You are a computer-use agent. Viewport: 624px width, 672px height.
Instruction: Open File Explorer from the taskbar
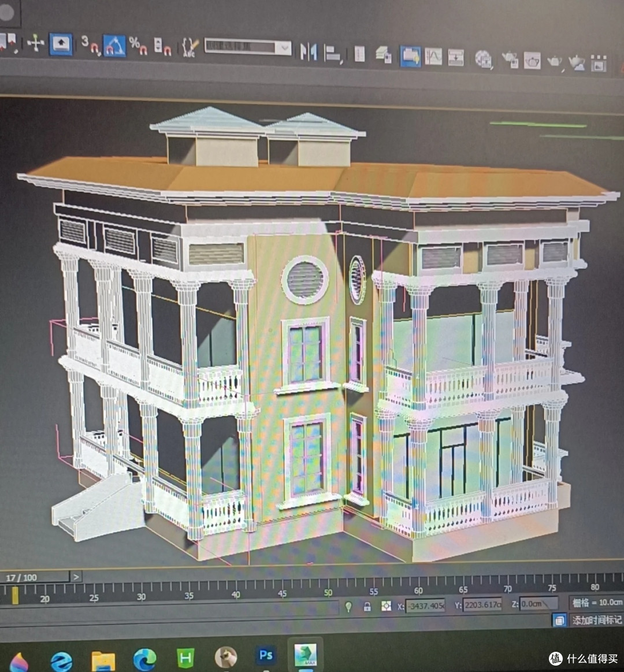(103, 661)
